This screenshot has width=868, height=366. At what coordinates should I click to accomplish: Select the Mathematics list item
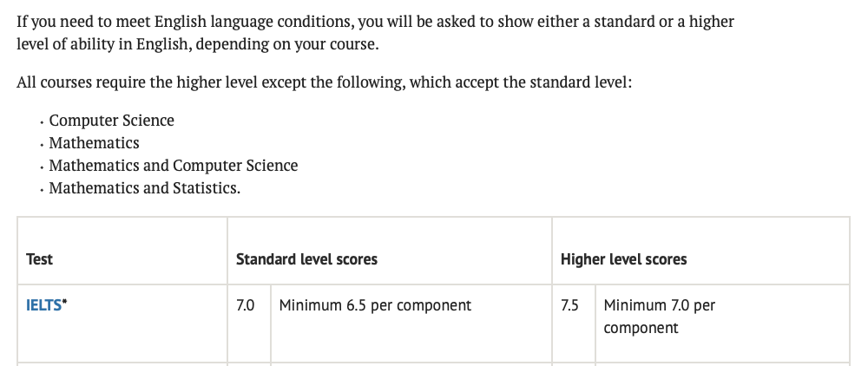pyautogui.click(x=94, y=143)
